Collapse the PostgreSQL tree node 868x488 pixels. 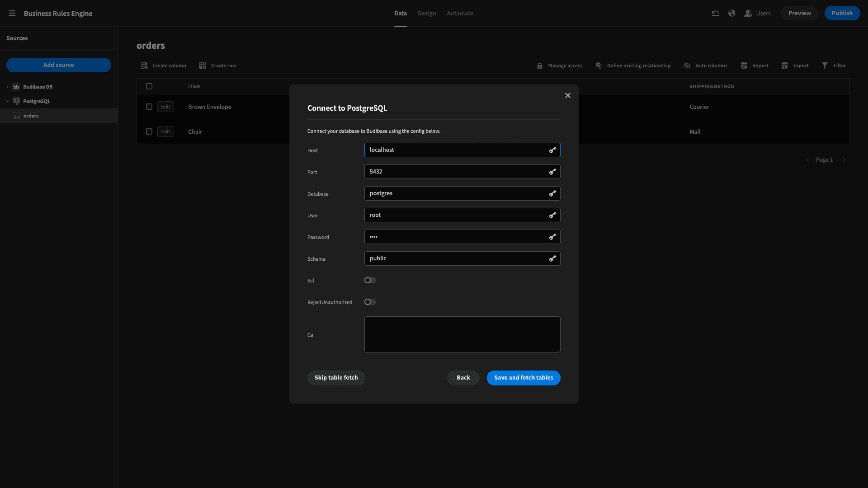click(8, 101)
